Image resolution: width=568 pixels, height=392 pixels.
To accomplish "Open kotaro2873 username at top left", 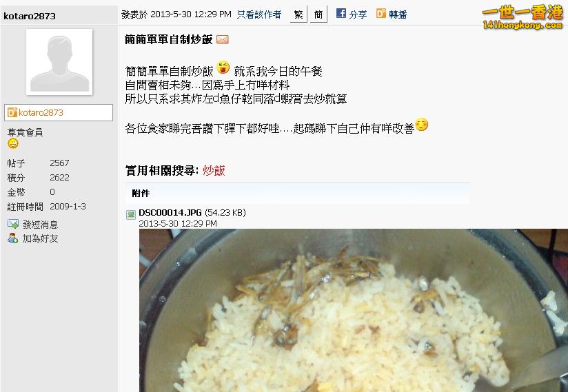I will (x=30, y=16).
